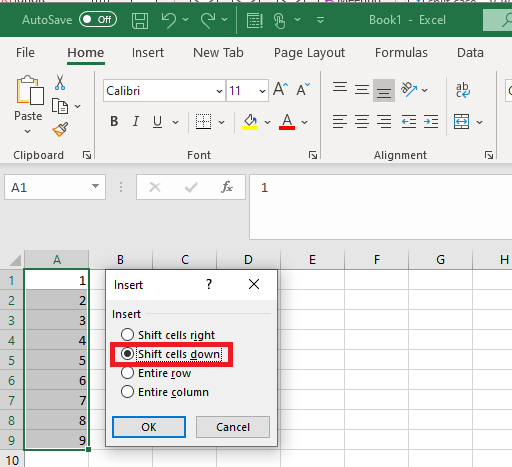Open the Formulas ribbon tab

click(x=401, y=53)
